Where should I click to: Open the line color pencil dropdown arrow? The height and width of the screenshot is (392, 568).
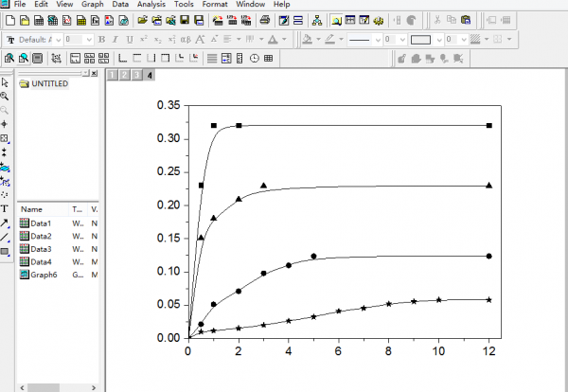click(341, 39)
